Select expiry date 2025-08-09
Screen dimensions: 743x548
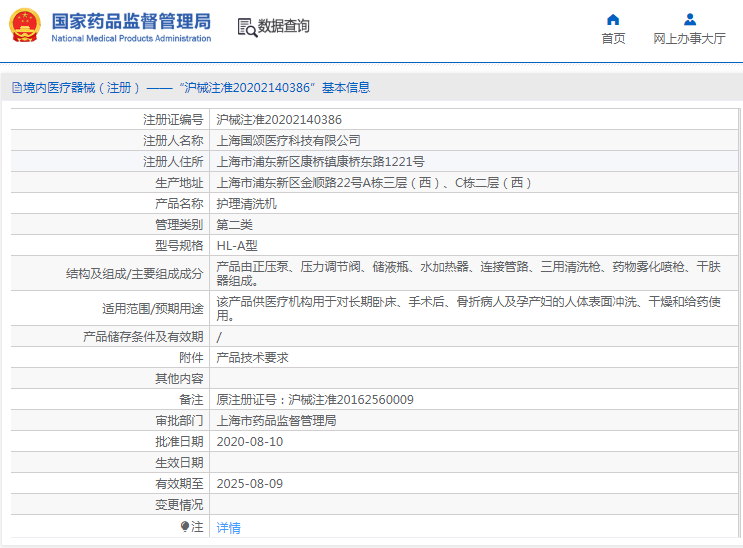250,484
